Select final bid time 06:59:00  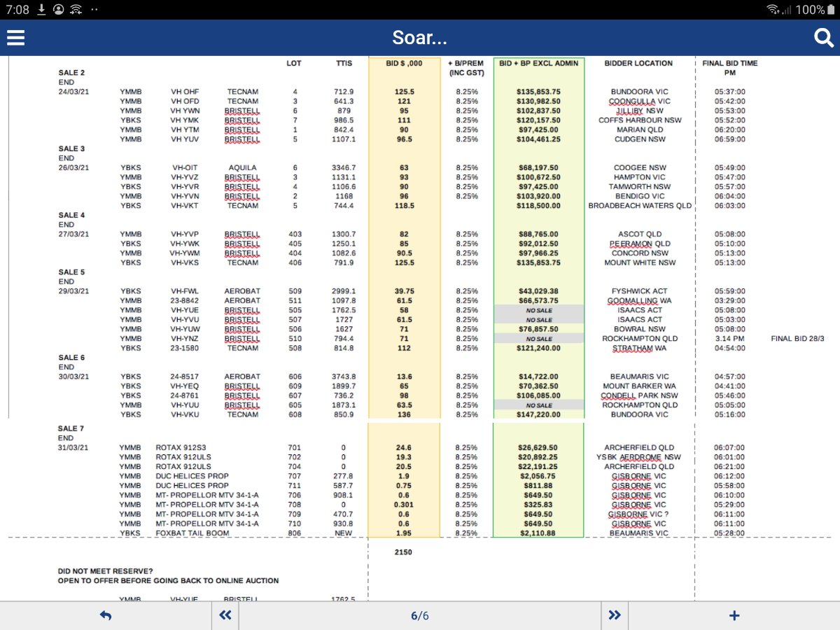[x=730, y=139]
